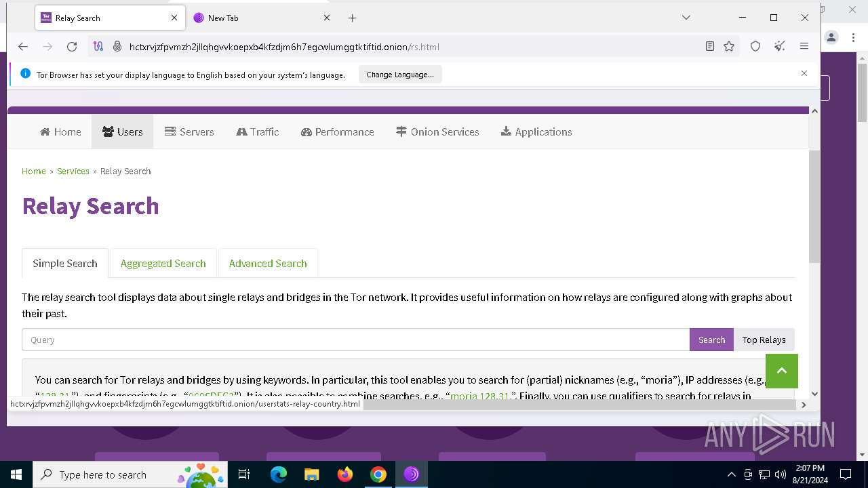Open the Onion Services navigation item
The image size is (868, 488).
pyautogui.click(x=438, y=131)
